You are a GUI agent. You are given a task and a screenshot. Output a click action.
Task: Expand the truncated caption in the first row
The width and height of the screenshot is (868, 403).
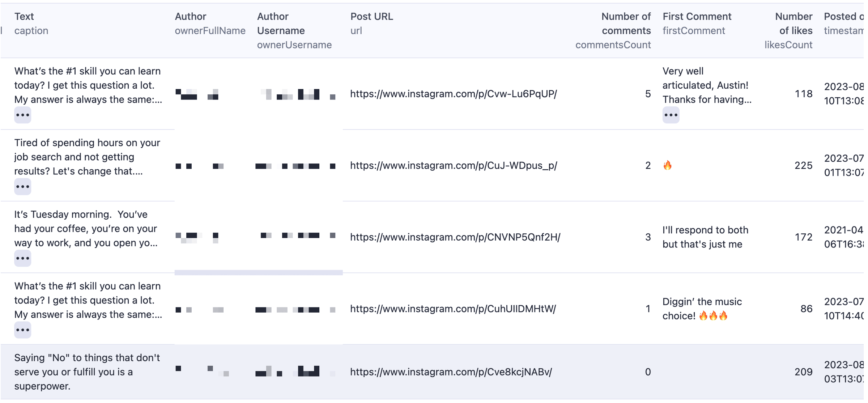pyautogui.click(x=22, y=115)
